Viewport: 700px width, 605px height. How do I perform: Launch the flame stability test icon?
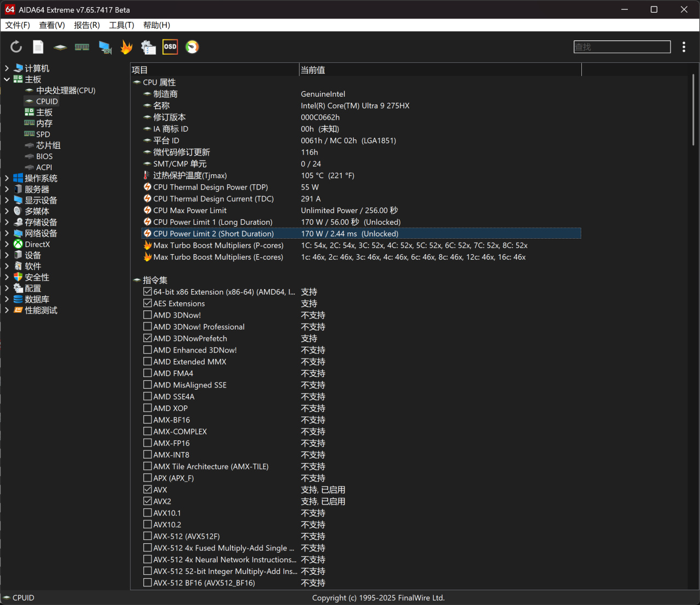click(126, 48)
